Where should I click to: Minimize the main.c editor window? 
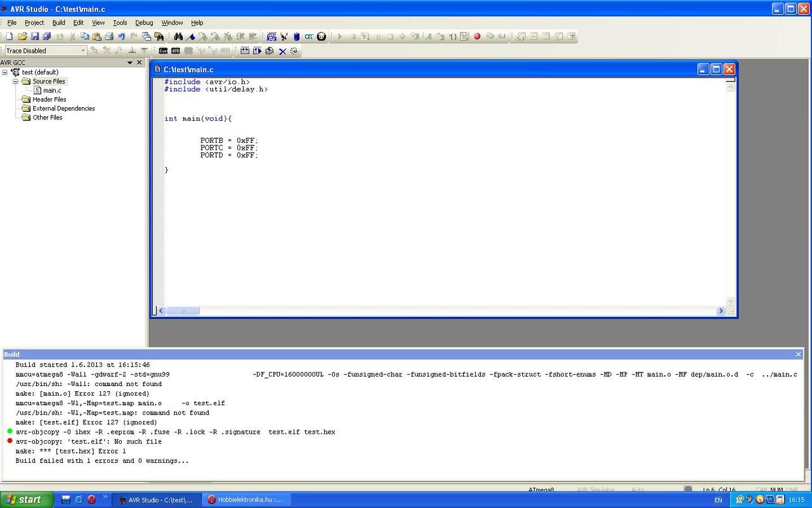point(703,69)
